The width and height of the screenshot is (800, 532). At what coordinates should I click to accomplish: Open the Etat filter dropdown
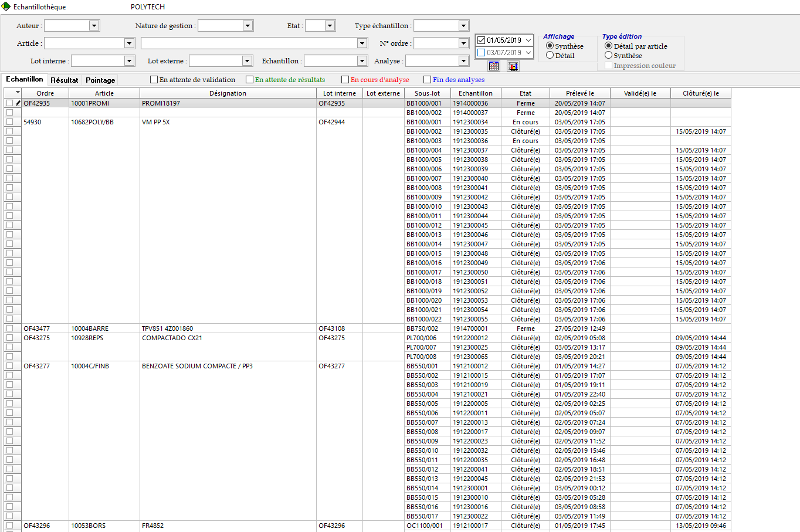[330, 26]
